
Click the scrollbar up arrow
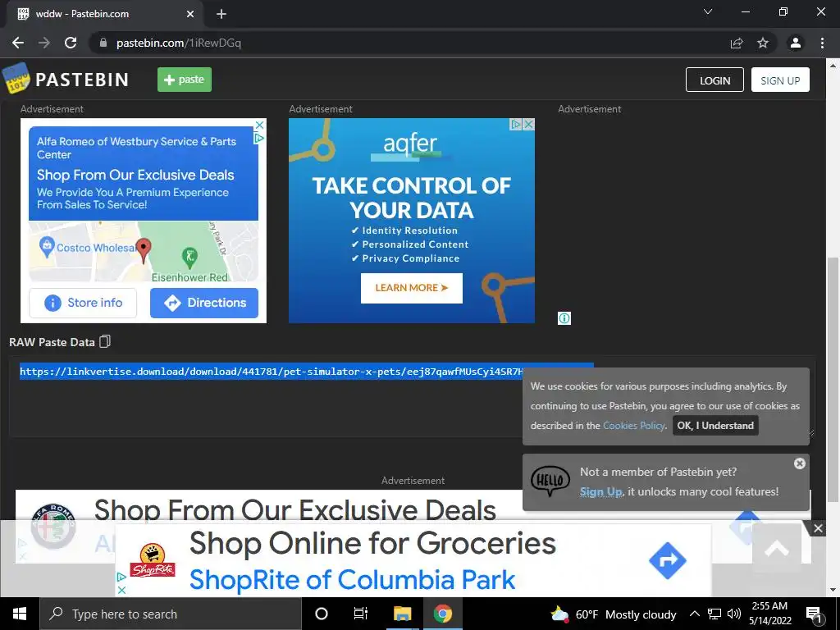point(833,66)
